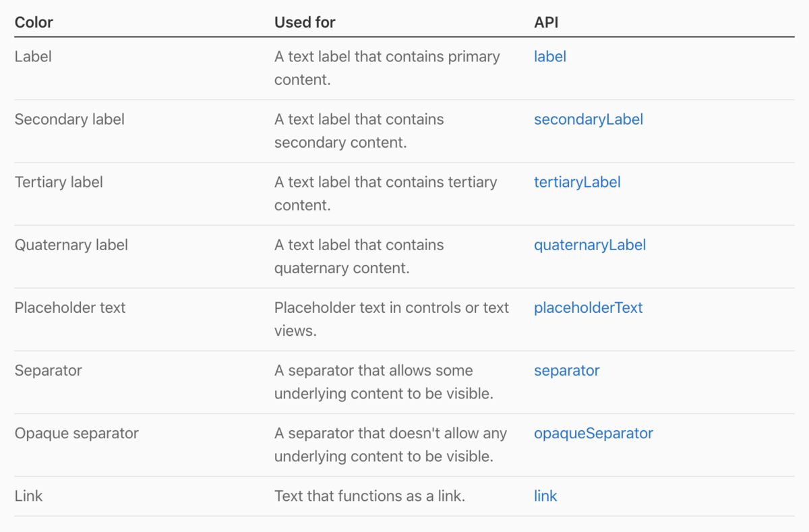Click the Used for column header
The image size is (809, 532).
tap(305, 22)
